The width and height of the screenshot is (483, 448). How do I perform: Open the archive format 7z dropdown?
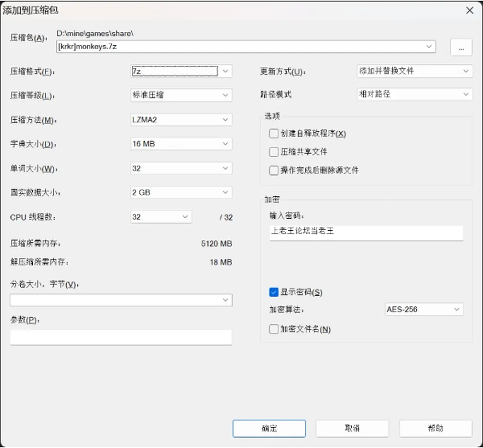tap(181, 71)
